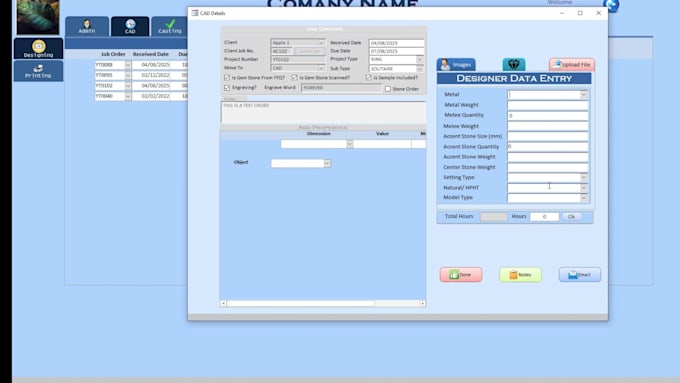This screenshot has height=383, width=680.
Task: Open job order YT0095 row dropdown
Action: 128,75
